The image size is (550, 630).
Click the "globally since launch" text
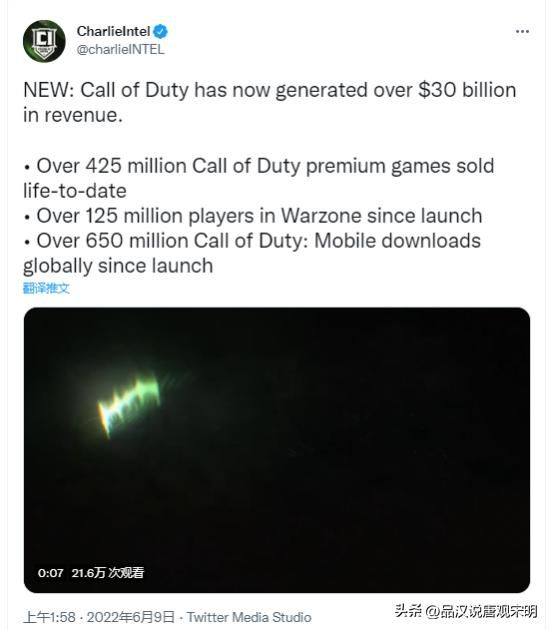(118, 266)
